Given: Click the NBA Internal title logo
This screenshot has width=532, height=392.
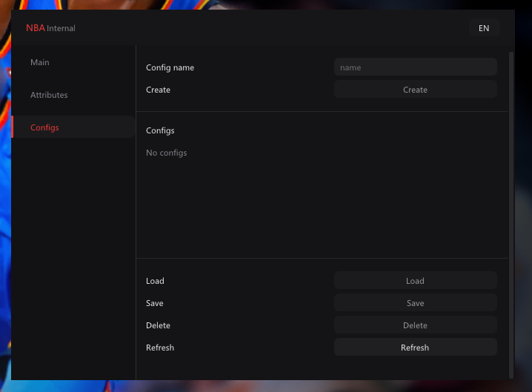Looking at the screenshot, I should [50, 28].
